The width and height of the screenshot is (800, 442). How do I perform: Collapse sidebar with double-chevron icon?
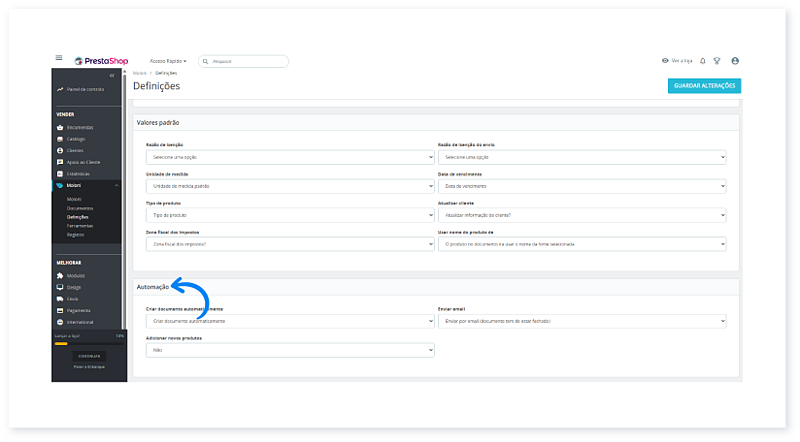click(112, 76)
